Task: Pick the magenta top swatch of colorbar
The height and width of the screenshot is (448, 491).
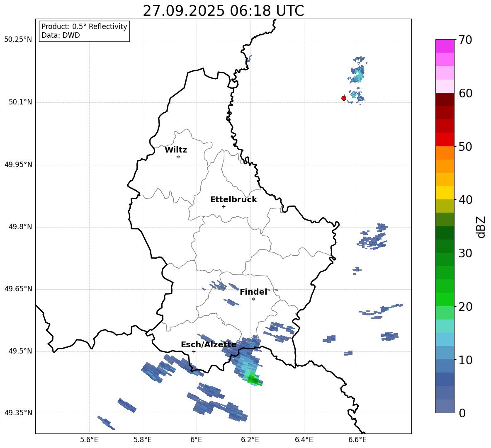Action: tap(445, 46)
